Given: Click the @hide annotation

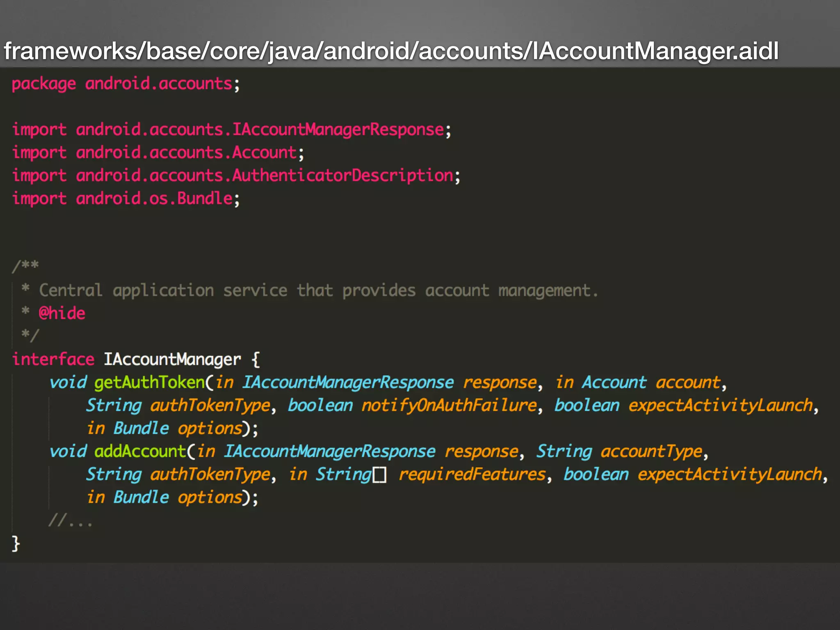Looking at the screenshot, I should (62, 313).
